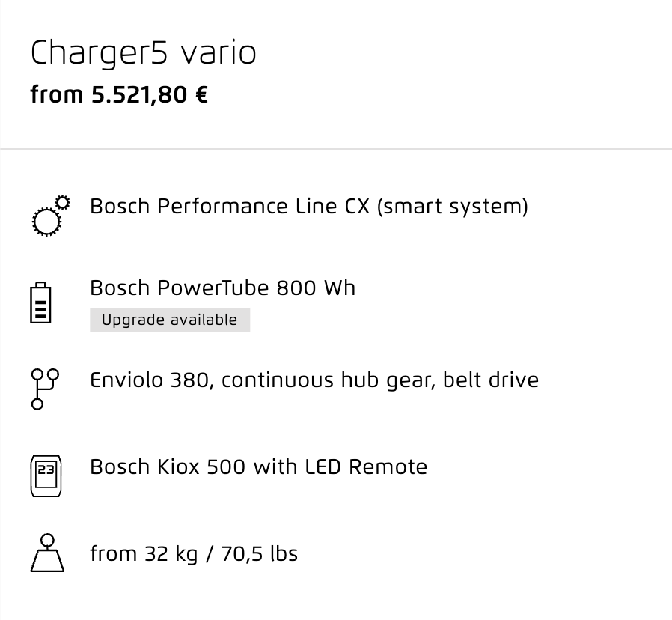This screenshot has height=620, width=672.
Task: Click the word vario in title
Action: (x=219, y=54)
